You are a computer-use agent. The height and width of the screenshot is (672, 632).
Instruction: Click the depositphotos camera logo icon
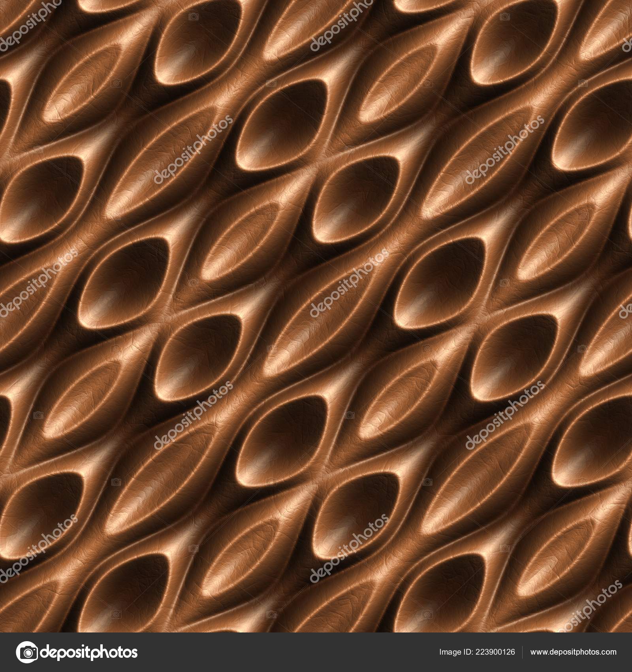28,653
